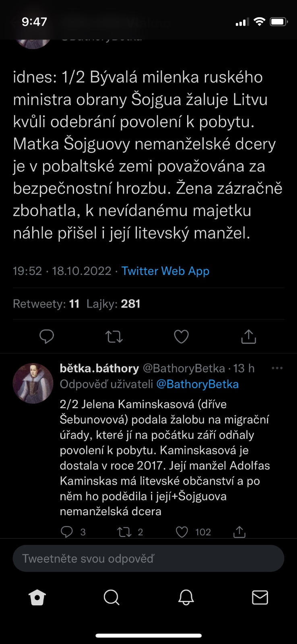Open the Home tab
The height and width of the screenshot is (644, 297).
pos(37,597)
